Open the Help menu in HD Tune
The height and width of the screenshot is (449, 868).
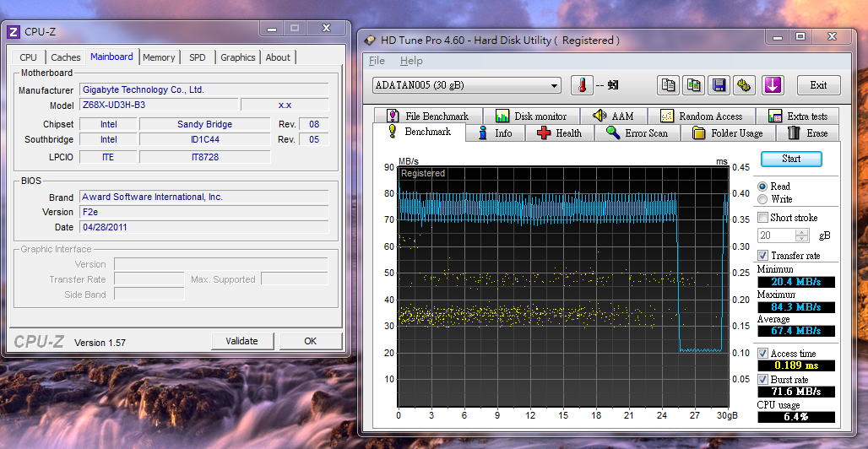(411, 61)
